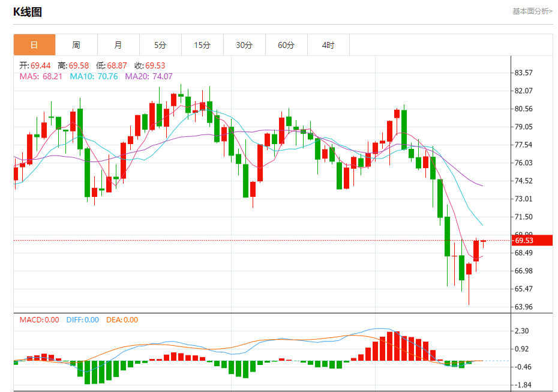The height and width of the screenshot is (392, 558).
Task: Click the DIFF:0.00 indicator label
Action: point(83,320)
